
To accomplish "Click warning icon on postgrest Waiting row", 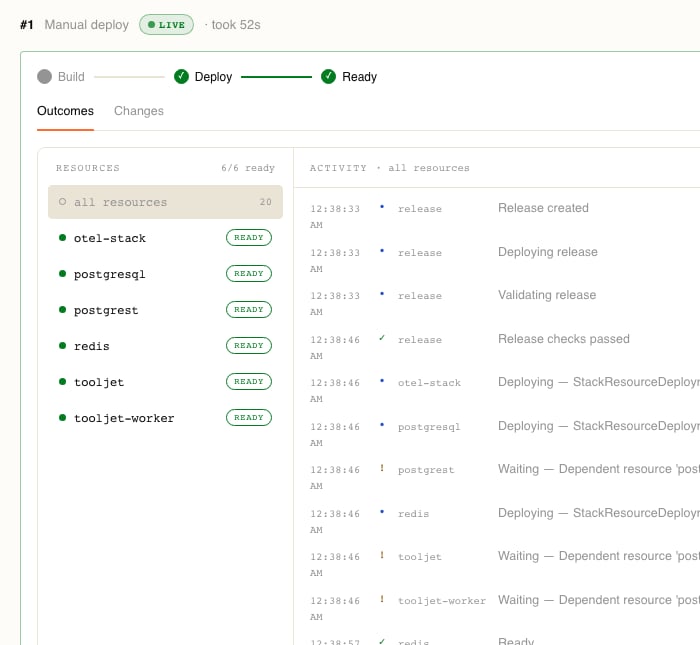I will click(382, 468).
